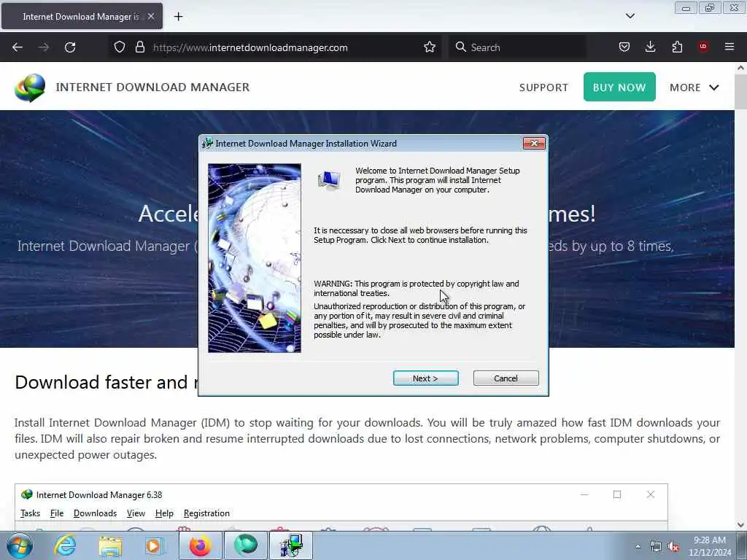Select the Internet Download Manager tab

pyautogui.click(x=82, y=16)
